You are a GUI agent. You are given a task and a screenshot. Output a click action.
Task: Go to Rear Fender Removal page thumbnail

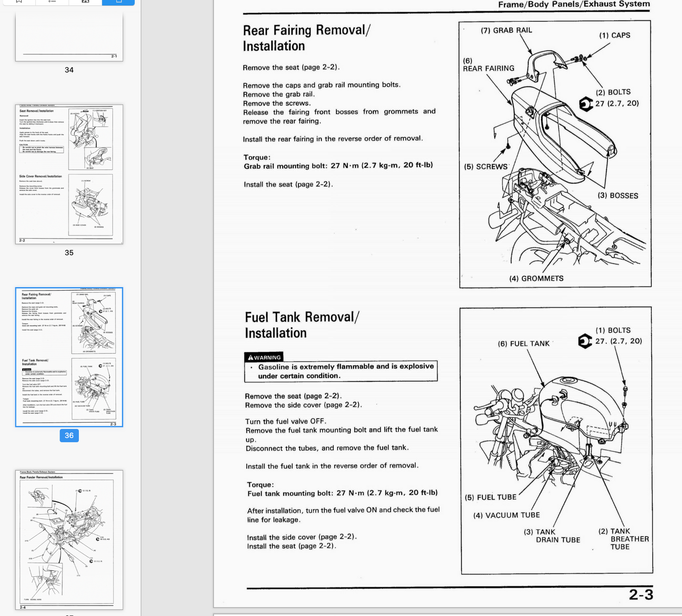69,540
